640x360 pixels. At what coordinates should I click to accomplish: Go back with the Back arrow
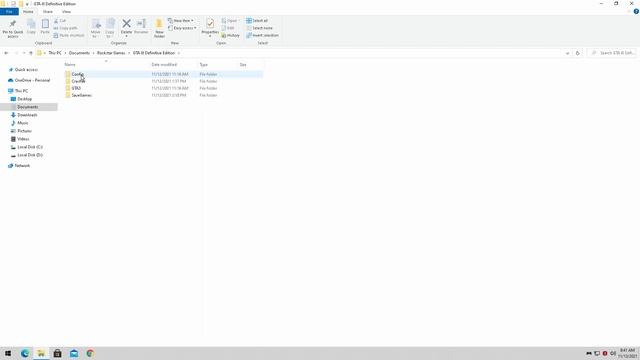point(6,53)
